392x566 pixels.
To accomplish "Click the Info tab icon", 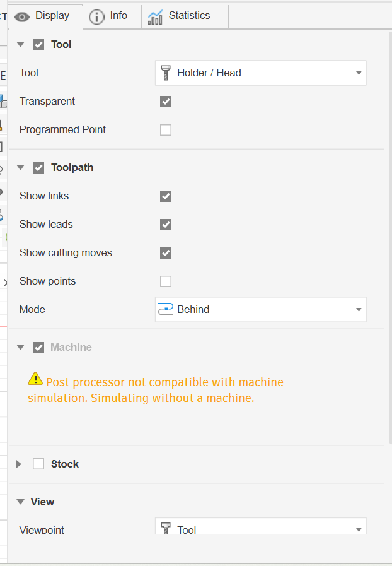I will tap(96, 16).
